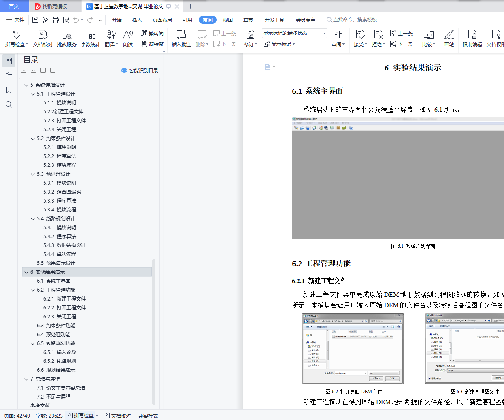Click the 文档校对 proofreading icon in ribbon
Image resolution: width=504 pixels, height=420 pixels.
pyautogui.click(x=43, y=35)
